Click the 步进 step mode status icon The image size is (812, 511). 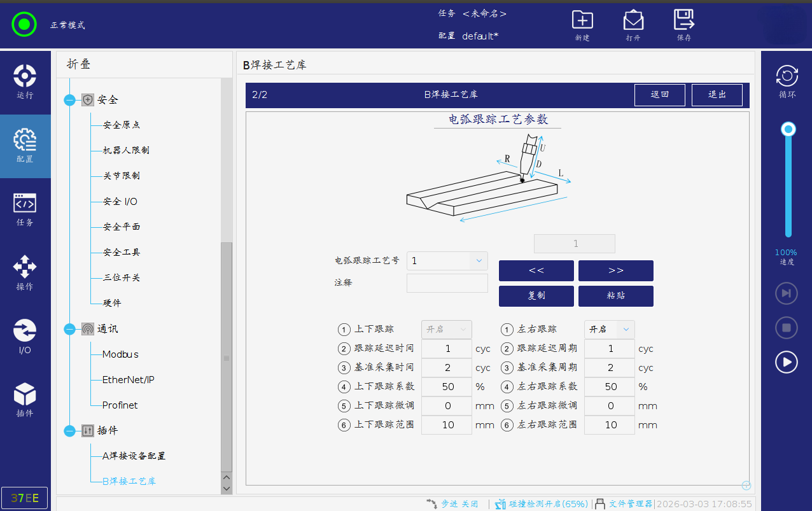432,503
